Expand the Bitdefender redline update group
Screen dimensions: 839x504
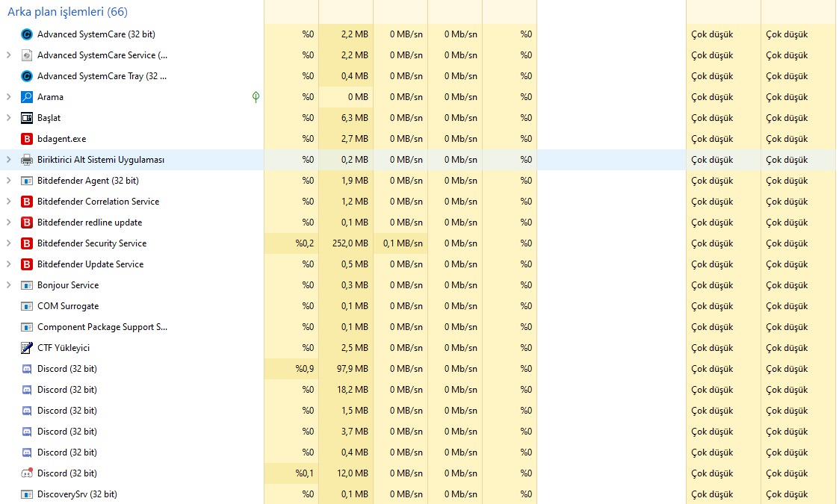8,222
